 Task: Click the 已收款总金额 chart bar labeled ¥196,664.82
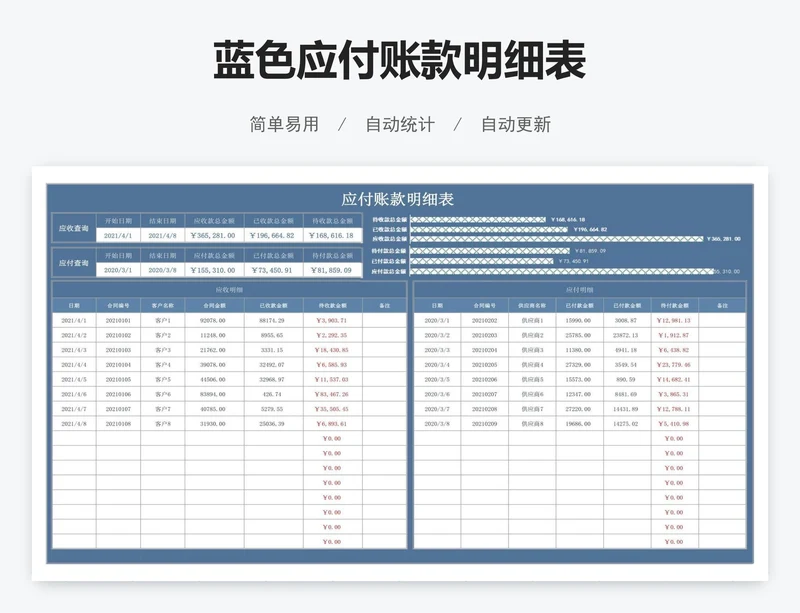(x=489, y=230)
